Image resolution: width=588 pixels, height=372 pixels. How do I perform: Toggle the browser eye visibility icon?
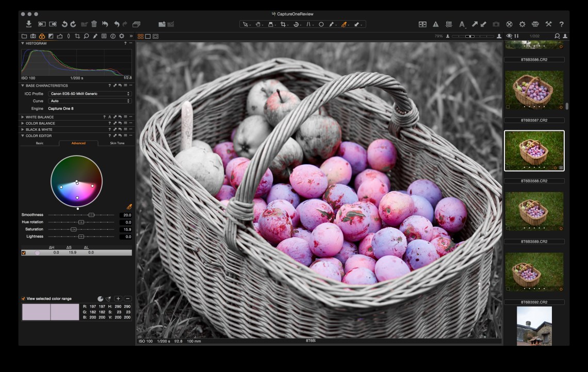(509, 36)
